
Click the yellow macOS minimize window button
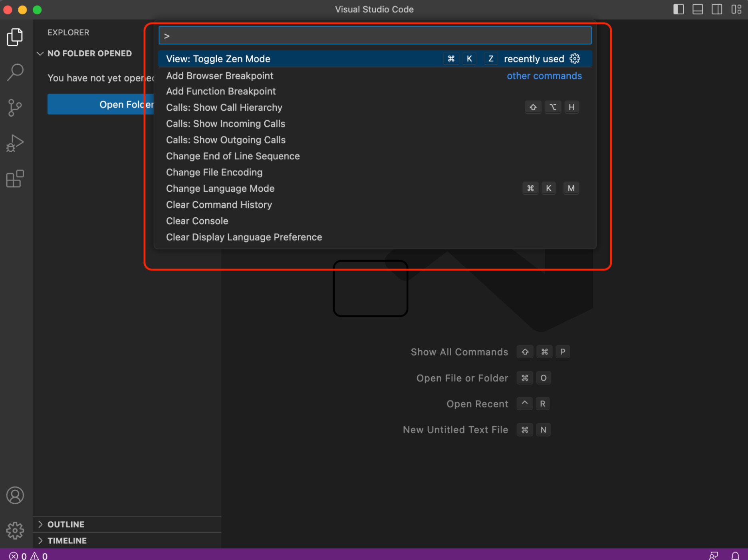click(22, 10)
